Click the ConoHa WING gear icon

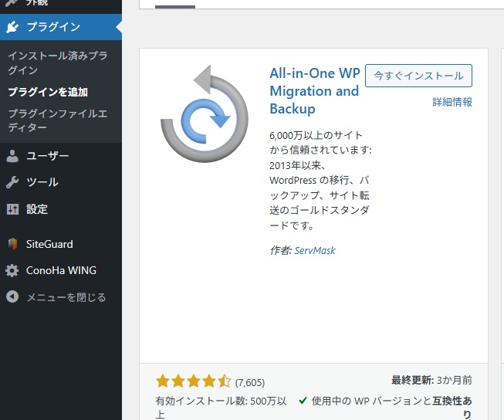coord(12,271)
